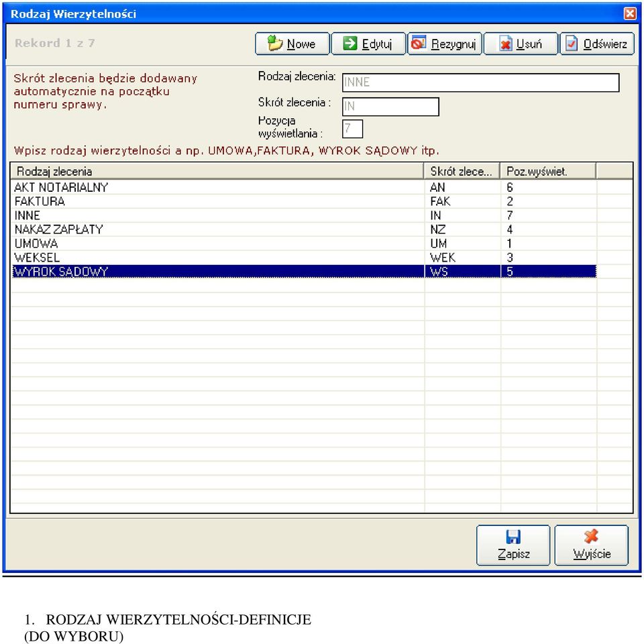Select the AKT NOTARIALNY row

[304, 187]
